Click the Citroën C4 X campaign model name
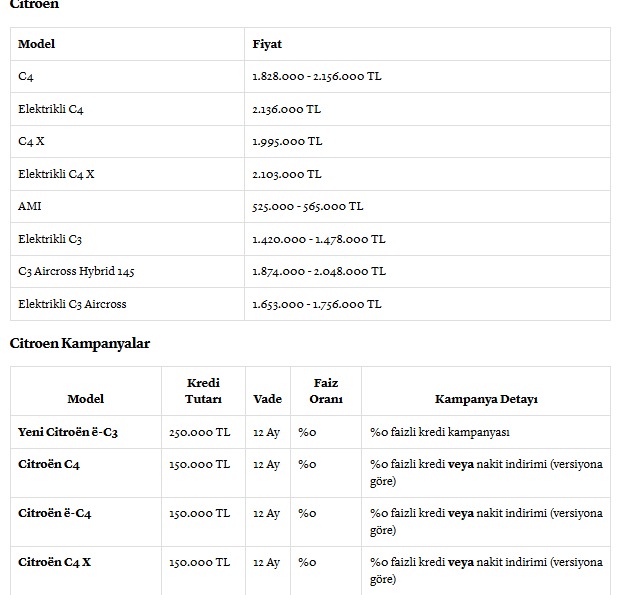Screen dimensions: 624x595 click(x=55, y=562)
